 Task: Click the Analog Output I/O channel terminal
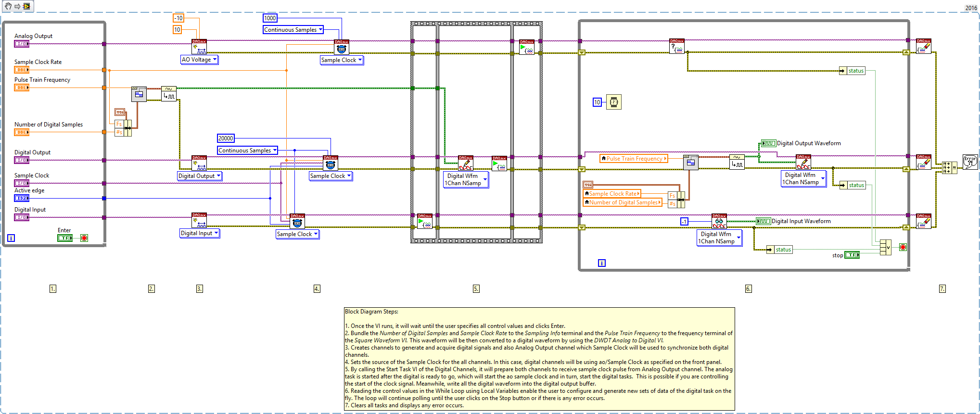[x=22, y=44]
